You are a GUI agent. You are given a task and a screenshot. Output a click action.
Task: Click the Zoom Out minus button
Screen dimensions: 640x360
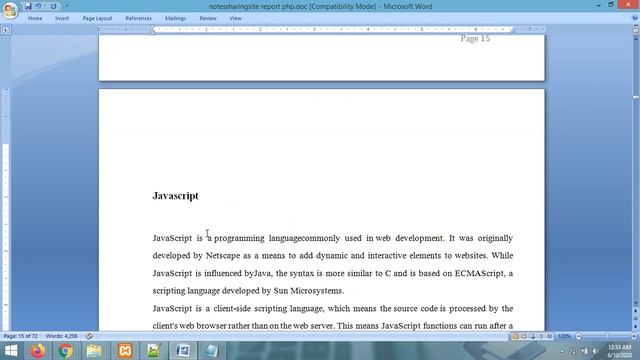tap(578, 336)
